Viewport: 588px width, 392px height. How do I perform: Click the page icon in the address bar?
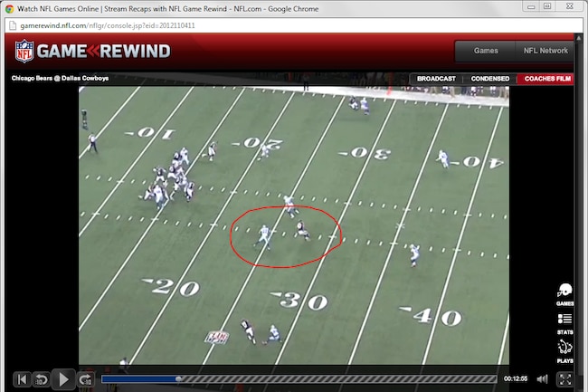[x=13, y=25]
